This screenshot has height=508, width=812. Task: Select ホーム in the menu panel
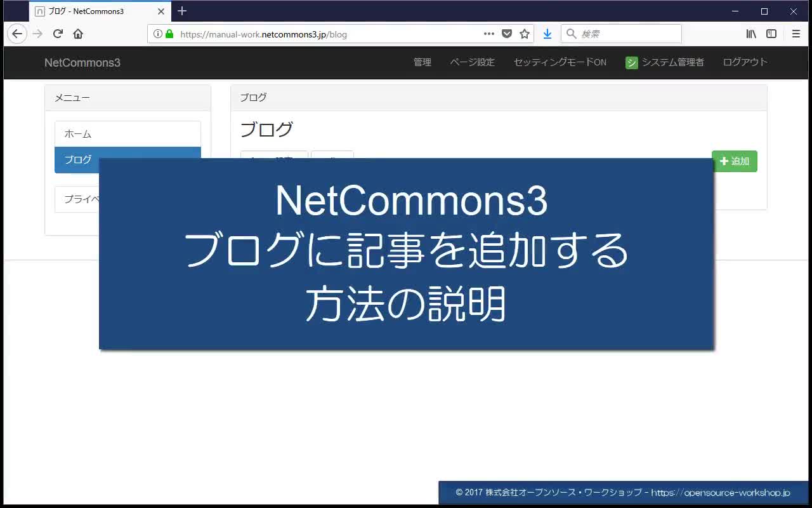click(128, 134)
